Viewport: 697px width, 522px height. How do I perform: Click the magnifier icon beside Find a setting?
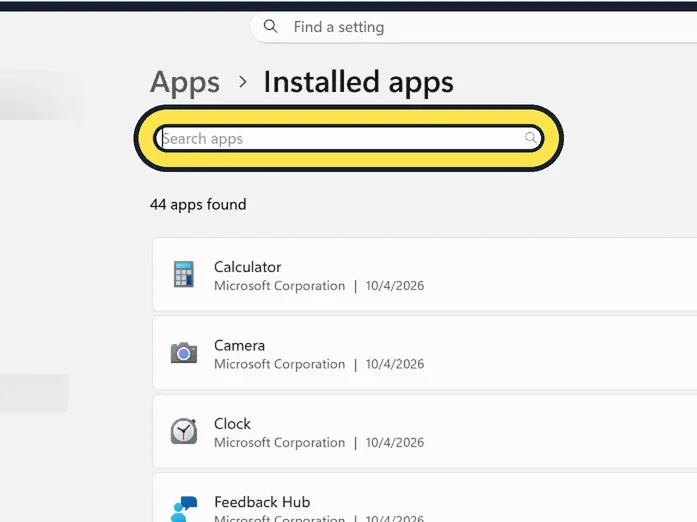[x=270, y=27]
